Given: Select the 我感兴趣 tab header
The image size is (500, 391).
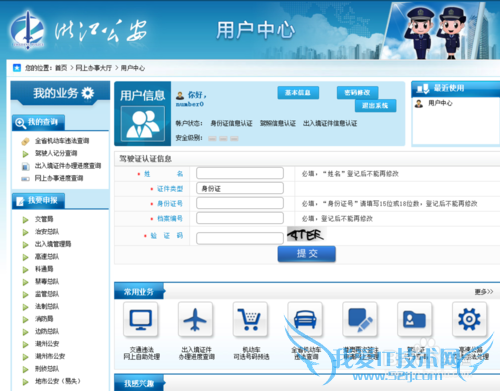Looking at the screenshot, I should 139,383.
